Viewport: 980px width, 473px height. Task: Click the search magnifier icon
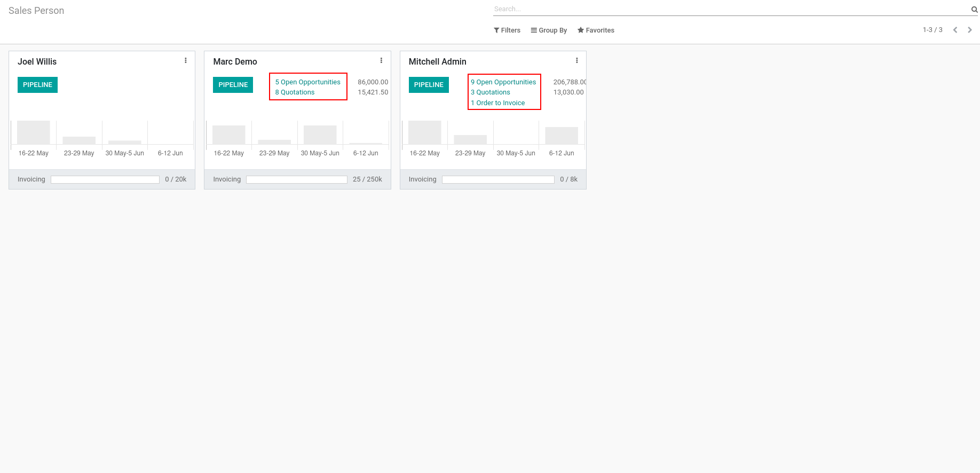[974, 9]
